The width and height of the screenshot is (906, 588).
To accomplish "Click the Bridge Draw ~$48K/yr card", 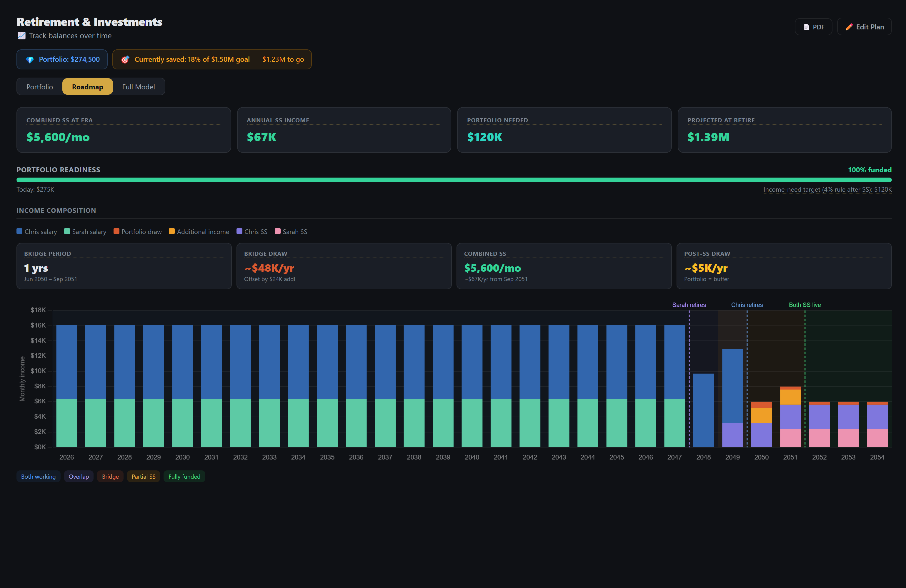I will pos(344,266).
